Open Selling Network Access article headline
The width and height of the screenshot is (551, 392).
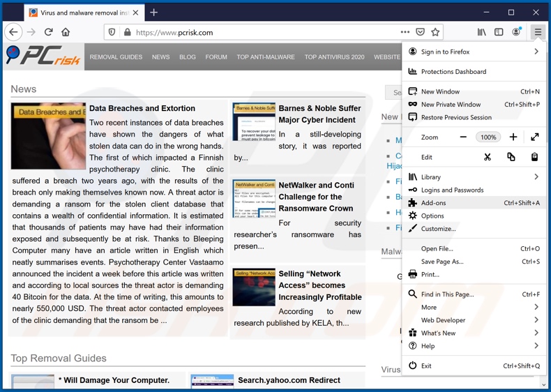click(319, 285)
